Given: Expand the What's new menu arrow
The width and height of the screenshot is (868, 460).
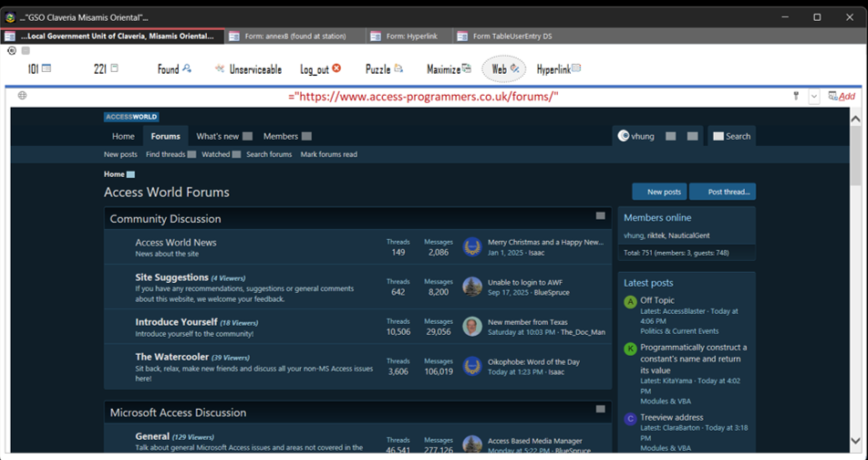Looking at the screenshot, I should [x=247, y=136].
